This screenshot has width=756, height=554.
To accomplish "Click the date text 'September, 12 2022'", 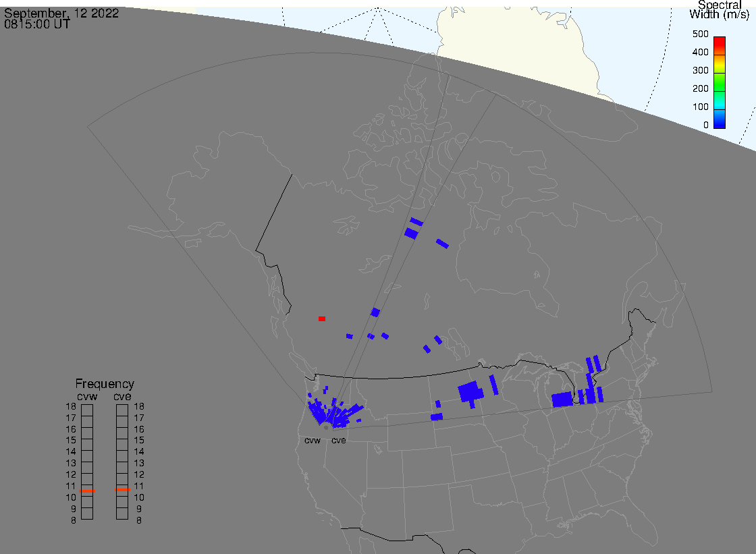I will (x=61, y=13).
